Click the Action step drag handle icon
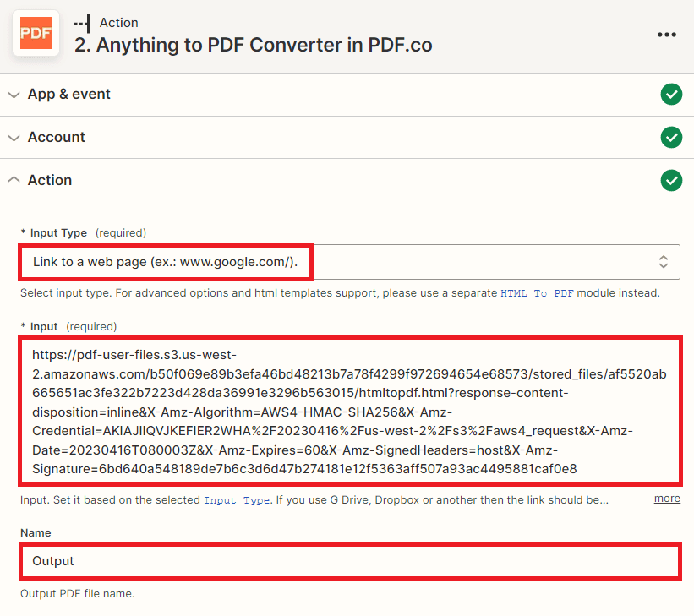This screenshot has height=616, width=694. click(81, 23)
